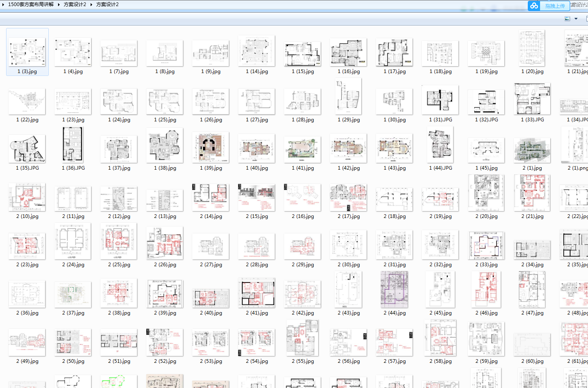Select the 2 (39).jpg thumbnail
Screen dimensions: 588x388
tap(165, 293)
